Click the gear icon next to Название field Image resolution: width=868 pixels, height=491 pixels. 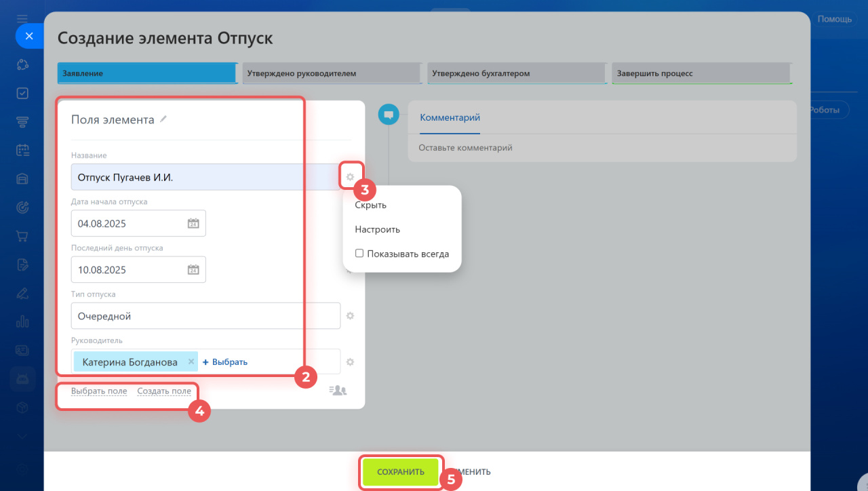point(350,177)
